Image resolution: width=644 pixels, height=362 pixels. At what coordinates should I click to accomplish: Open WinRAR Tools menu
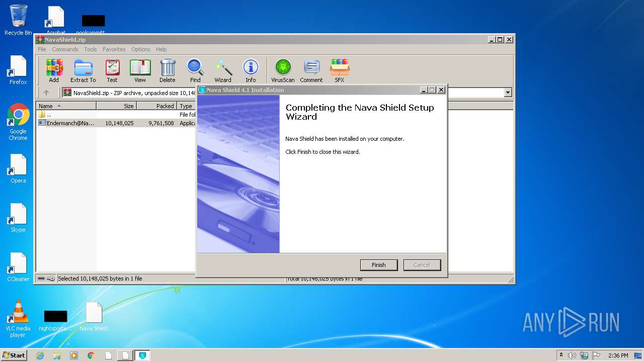click(91, 49)
